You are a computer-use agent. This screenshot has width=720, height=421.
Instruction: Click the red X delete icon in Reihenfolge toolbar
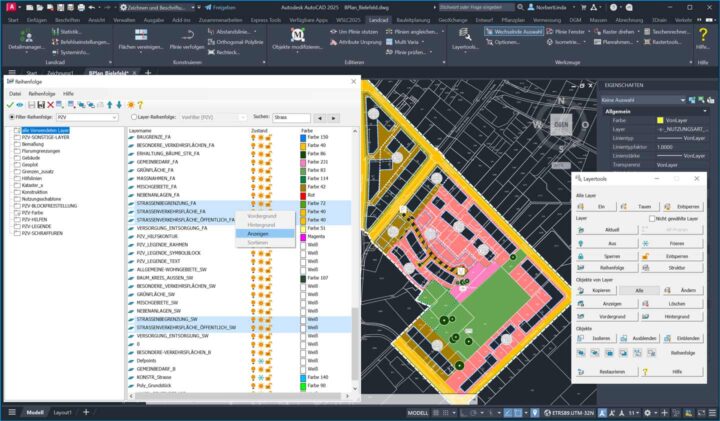(51, 105)
